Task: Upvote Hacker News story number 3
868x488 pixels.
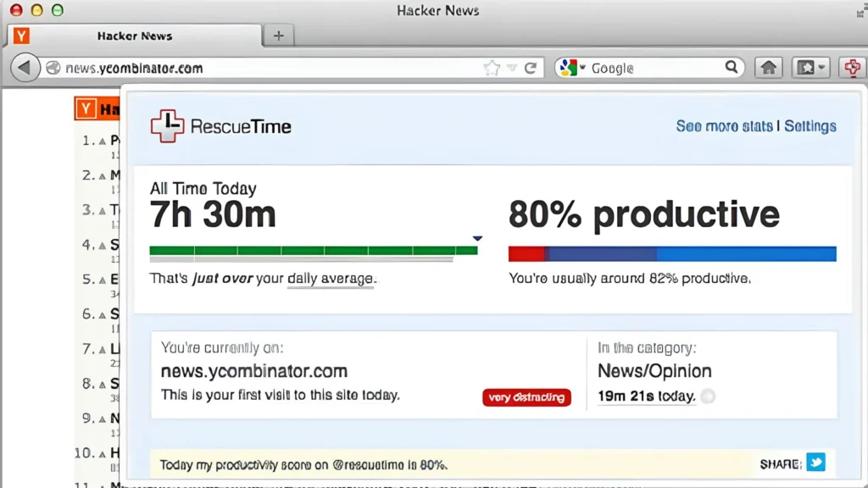Action: coord(103,211)
